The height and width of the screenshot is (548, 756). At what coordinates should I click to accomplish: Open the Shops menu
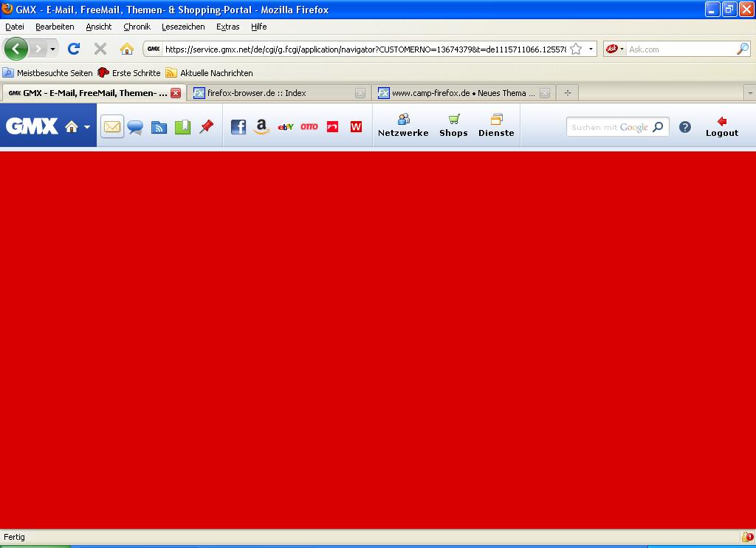tap(454, 126)
